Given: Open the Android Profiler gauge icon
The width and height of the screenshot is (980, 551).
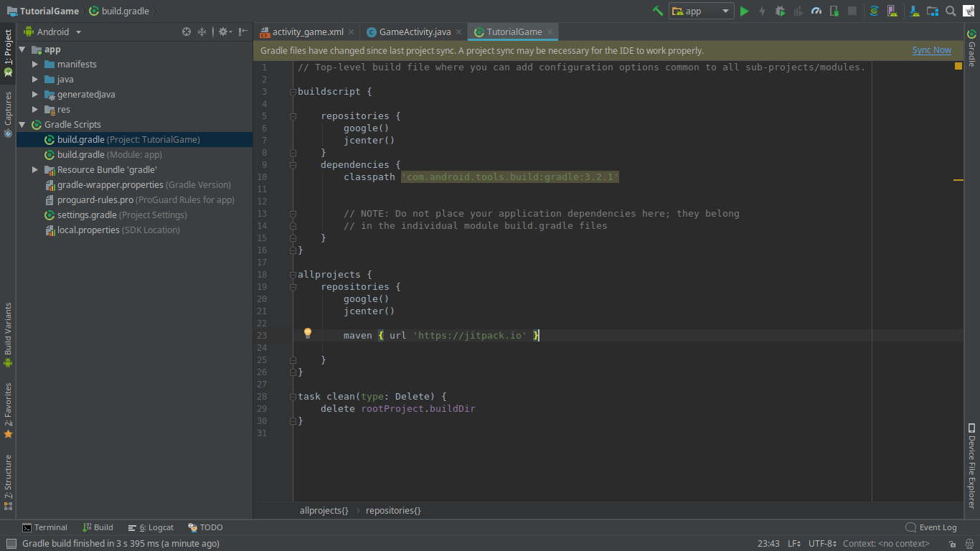Looking at the screenshot, I should coord(816,11).
